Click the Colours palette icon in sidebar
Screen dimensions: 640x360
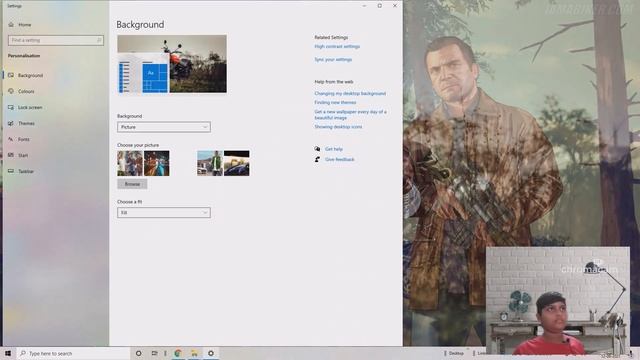pos(11,91)
